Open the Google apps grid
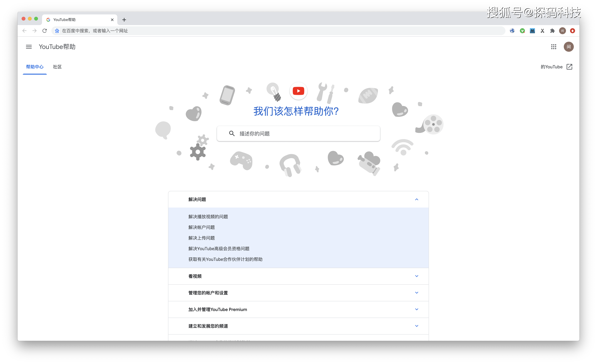This screenshot has height=364, width=597. coord(554,47)
